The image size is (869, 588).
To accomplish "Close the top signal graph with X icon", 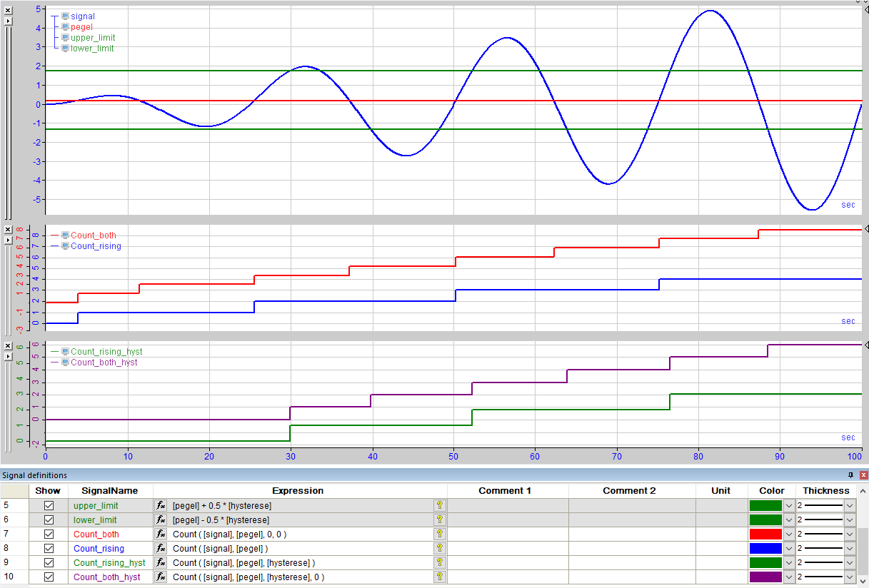I will [8, 11].
